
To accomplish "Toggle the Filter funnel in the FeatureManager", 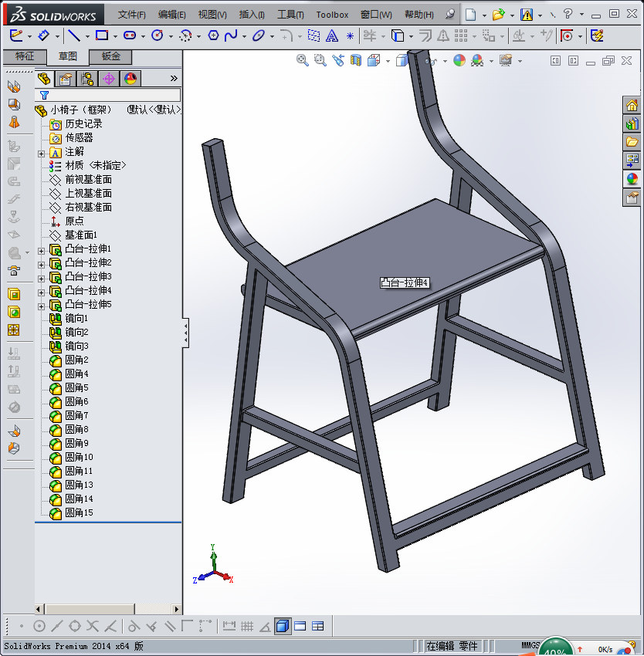I will point(44,94).
